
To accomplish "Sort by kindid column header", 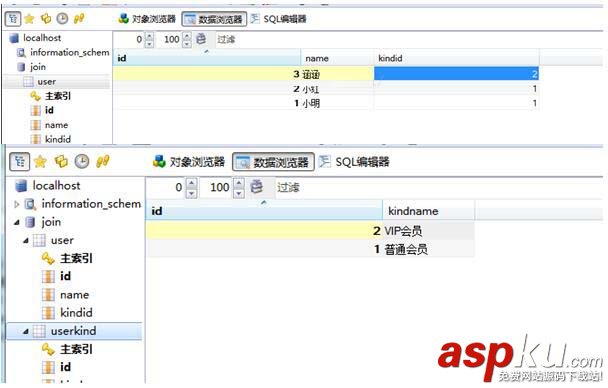I will 456,59.
